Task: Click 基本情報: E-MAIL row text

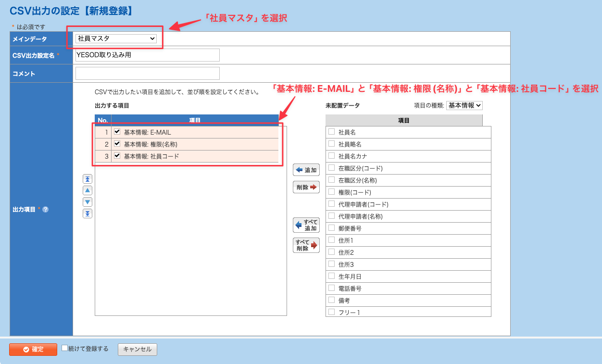Action: [148, 132]
